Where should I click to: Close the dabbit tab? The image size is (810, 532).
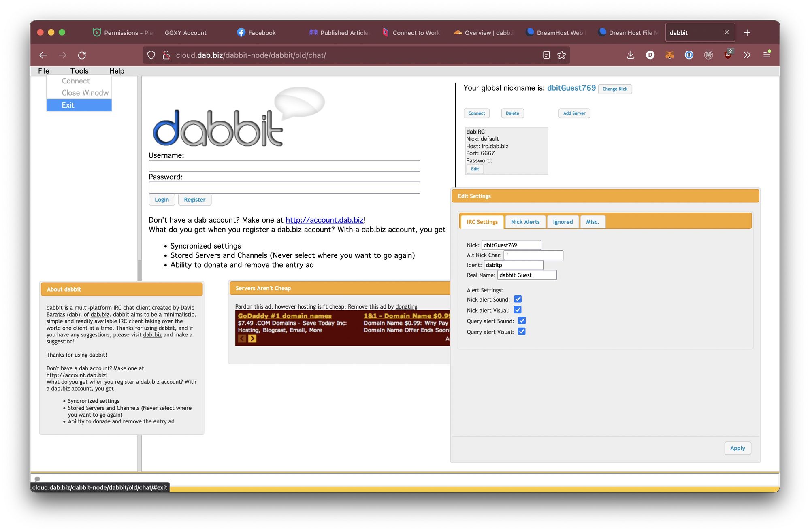[x=727, y=32]
